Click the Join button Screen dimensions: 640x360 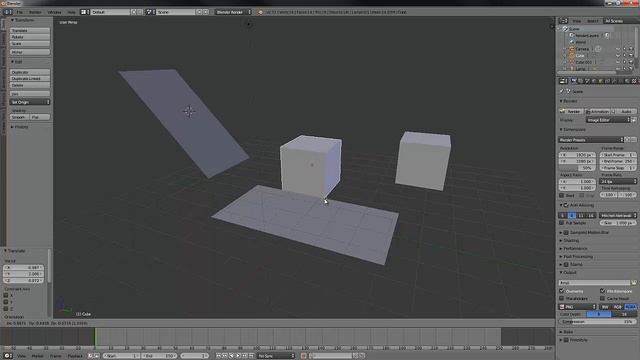coord(30,94)
